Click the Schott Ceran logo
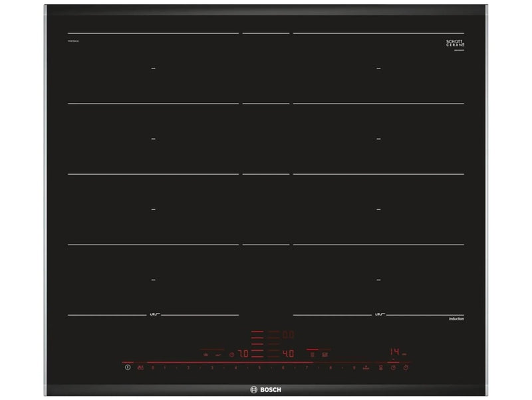 coord(454,43)
